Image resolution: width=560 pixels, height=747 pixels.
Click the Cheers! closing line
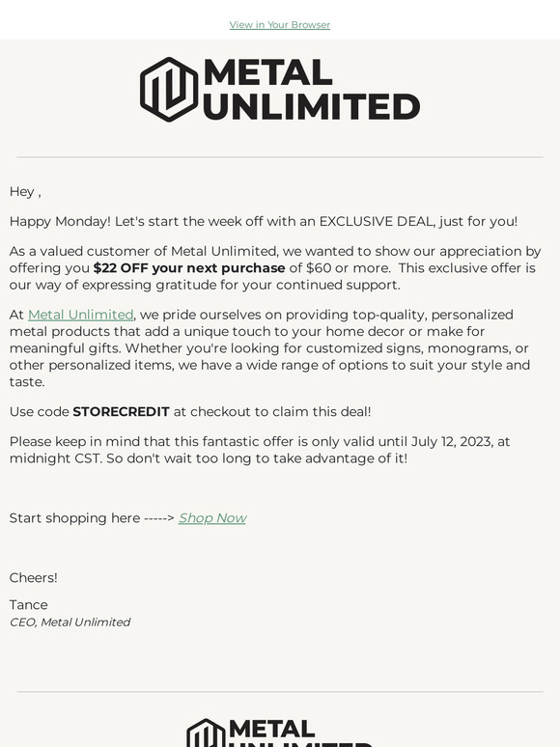coord(34,578)
